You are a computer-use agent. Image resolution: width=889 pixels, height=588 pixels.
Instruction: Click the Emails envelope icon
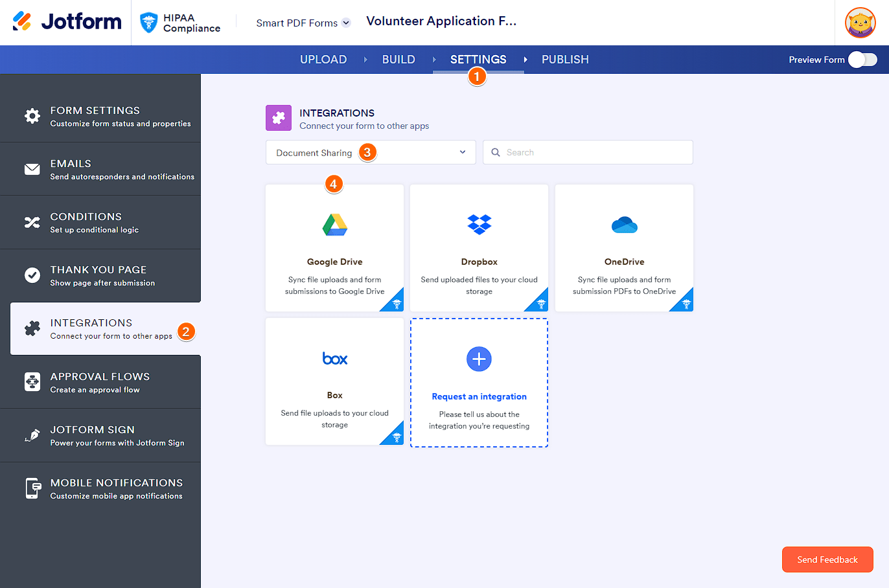point(32,169)
